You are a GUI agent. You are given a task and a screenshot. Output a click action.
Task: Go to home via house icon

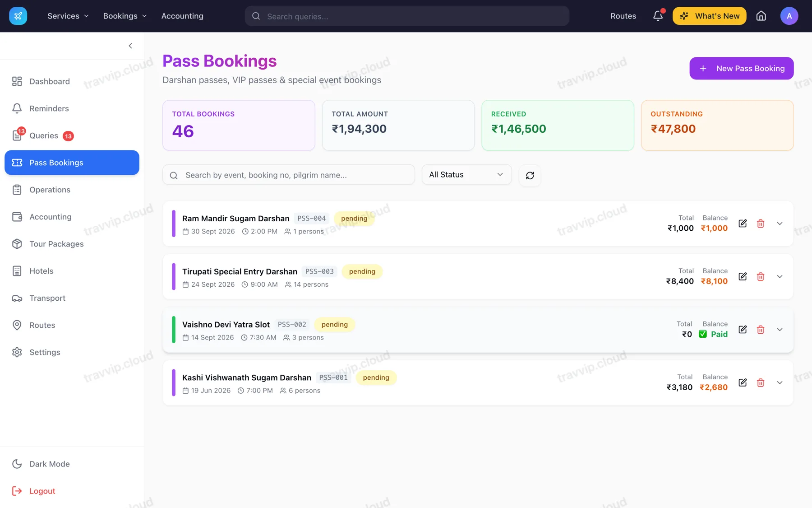click(x=761, y=16)
